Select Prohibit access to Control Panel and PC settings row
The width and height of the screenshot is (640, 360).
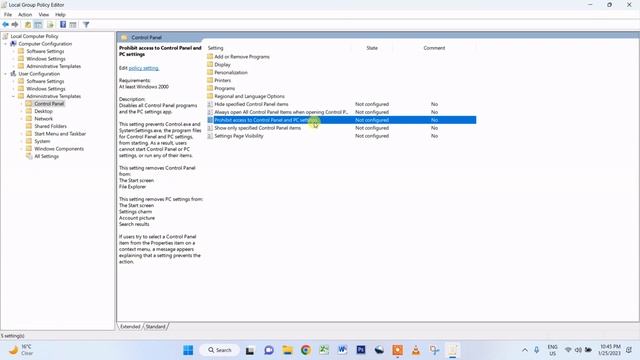coord(341,120)
